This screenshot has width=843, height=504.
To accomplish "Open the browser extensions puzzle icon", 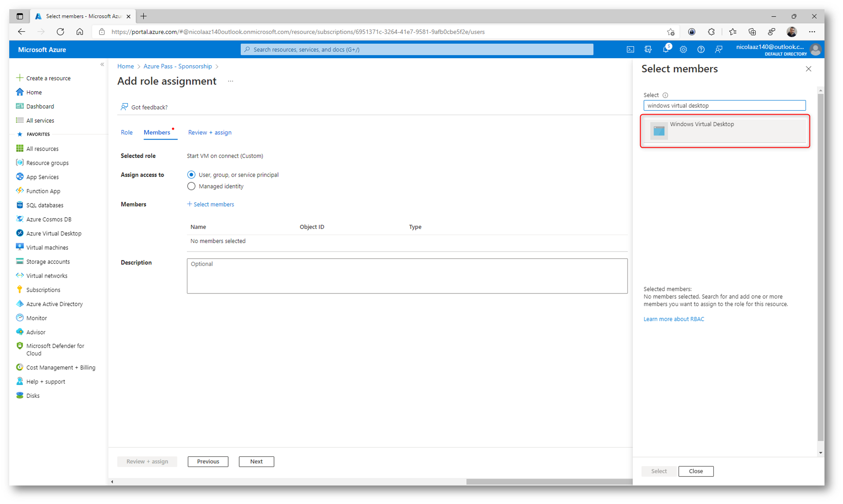I will pos(711,32).
